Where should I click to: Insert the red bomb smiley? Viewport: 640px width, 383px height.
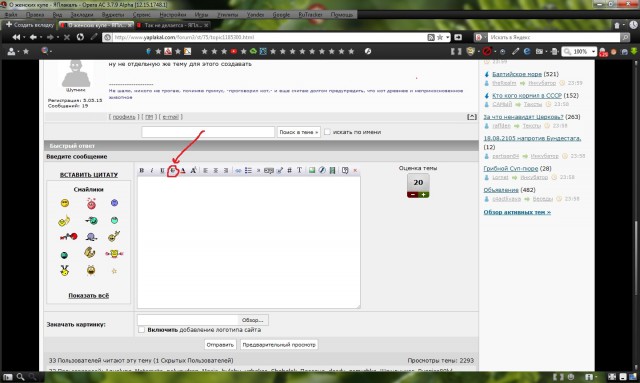click(x=91, y=203)
